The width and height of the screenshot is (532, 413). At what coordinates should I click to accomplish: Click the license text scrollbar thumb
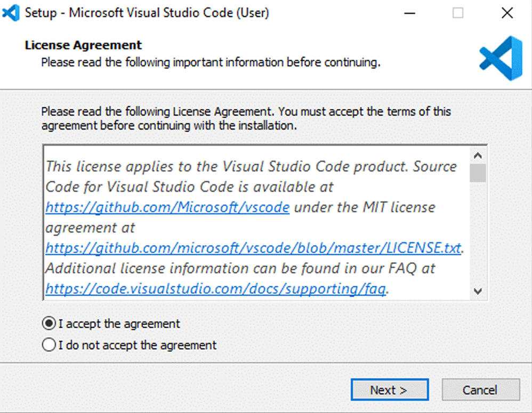478,173
